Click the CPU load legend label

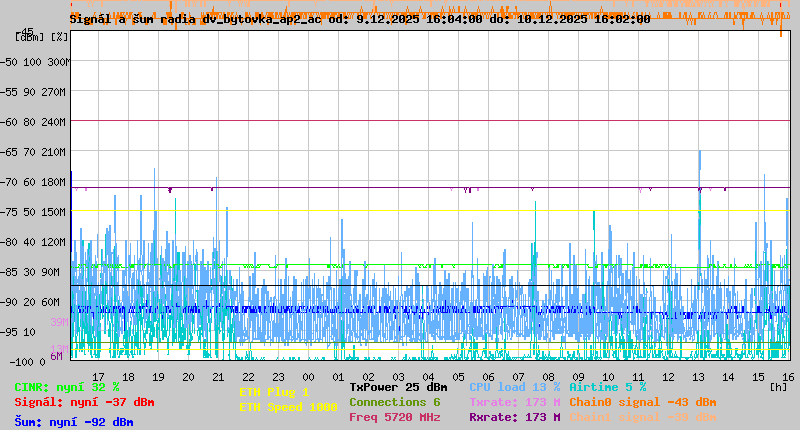coord(514,386)
